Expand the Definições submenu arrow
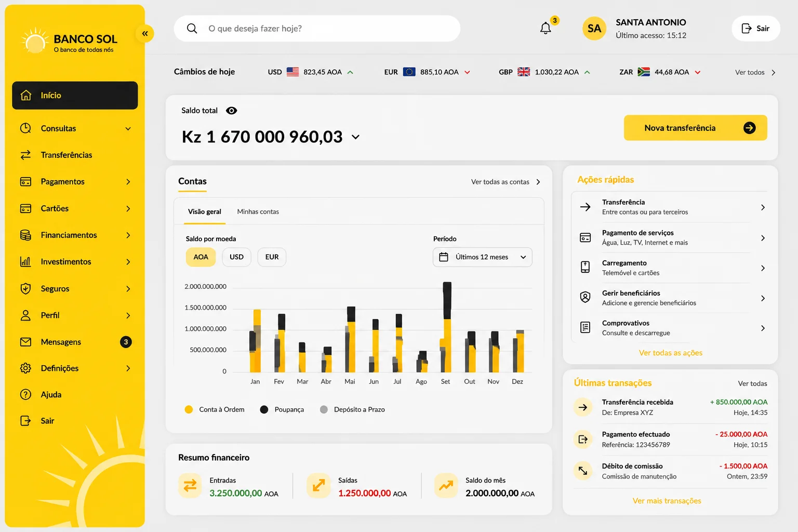Viewport: 798px width, 532px height. (128, 368)
